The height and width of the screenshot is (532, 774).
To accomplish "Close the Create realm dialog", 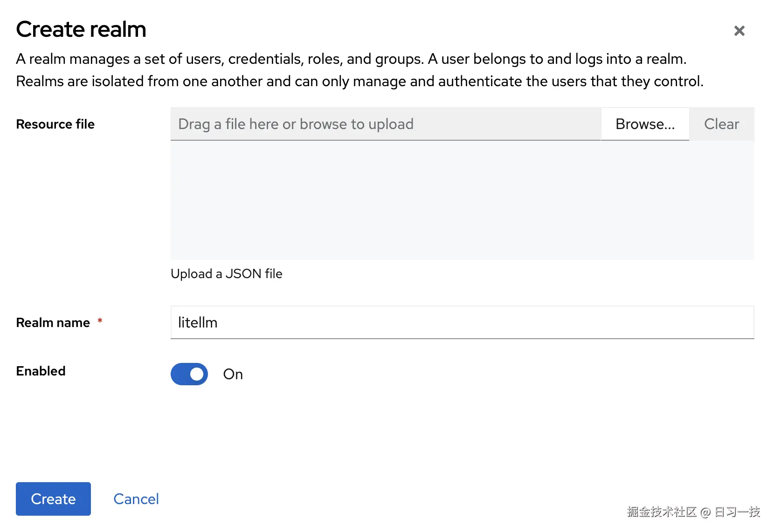I will pos(739,31).
